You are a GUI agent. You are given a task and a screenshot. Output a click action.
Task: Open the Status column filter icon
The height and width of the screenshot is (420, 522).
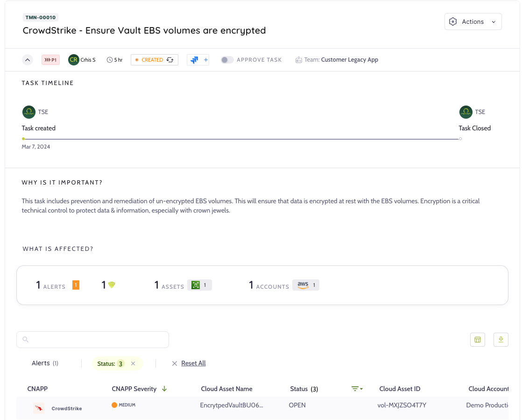pos(357,389)
